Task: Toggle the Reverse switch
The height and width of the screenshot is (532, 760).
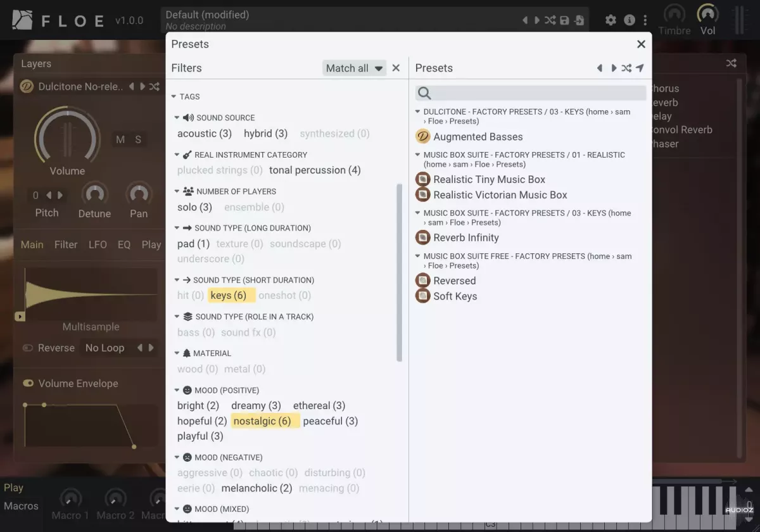Action: coord(28,348)
